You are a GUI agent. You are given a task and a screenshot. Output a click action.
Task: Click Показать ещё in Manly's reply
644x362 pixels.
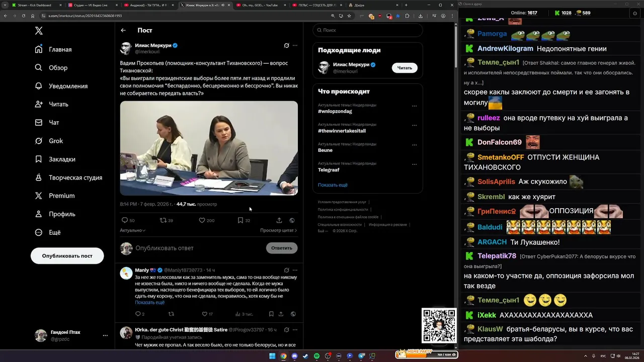point(149,303)
